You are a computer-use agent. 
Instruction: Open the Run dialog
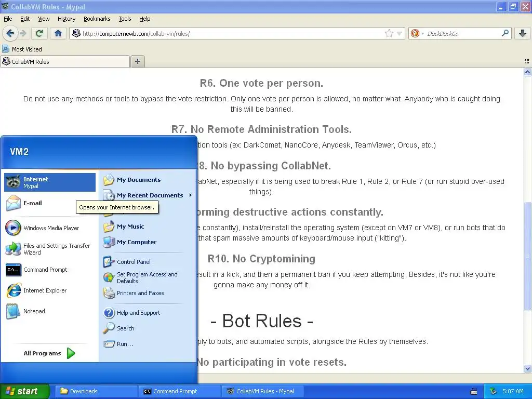tap(148, 344)
